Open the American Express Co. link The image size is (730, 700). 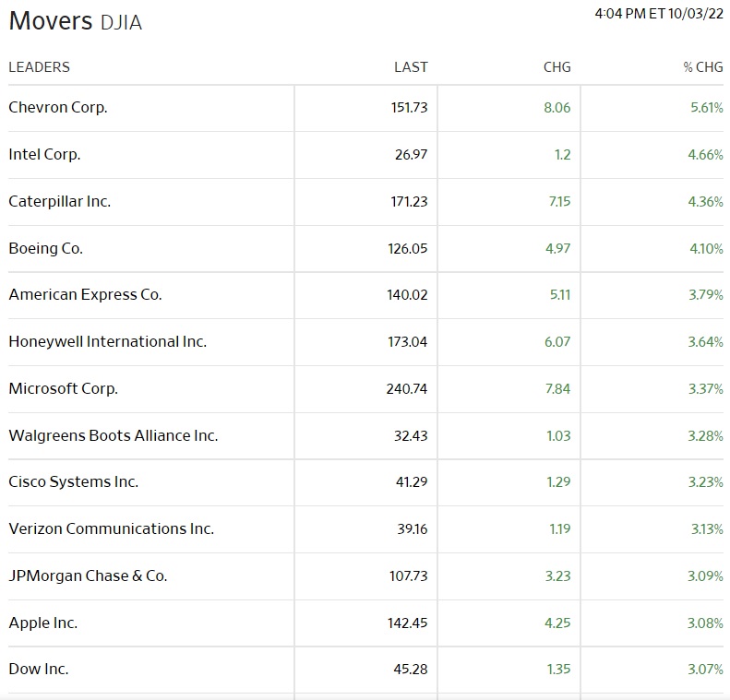click(x=85, y=294)
